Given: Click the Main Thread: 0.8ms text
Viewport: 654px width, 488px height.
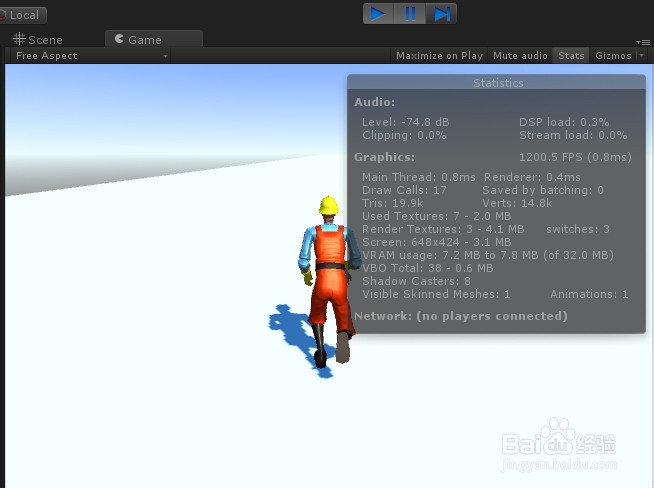Looking at the screenshot, I should [x=418, y=177].
